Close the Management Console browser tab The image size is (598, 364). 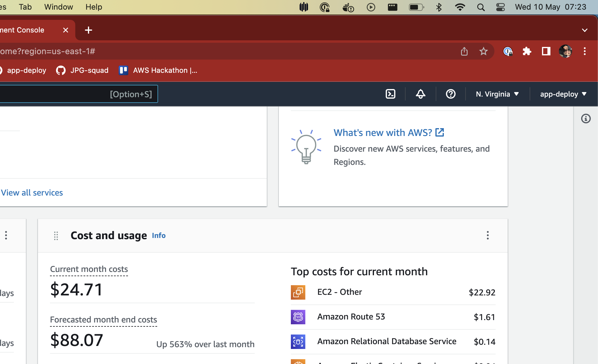(66, 30)
